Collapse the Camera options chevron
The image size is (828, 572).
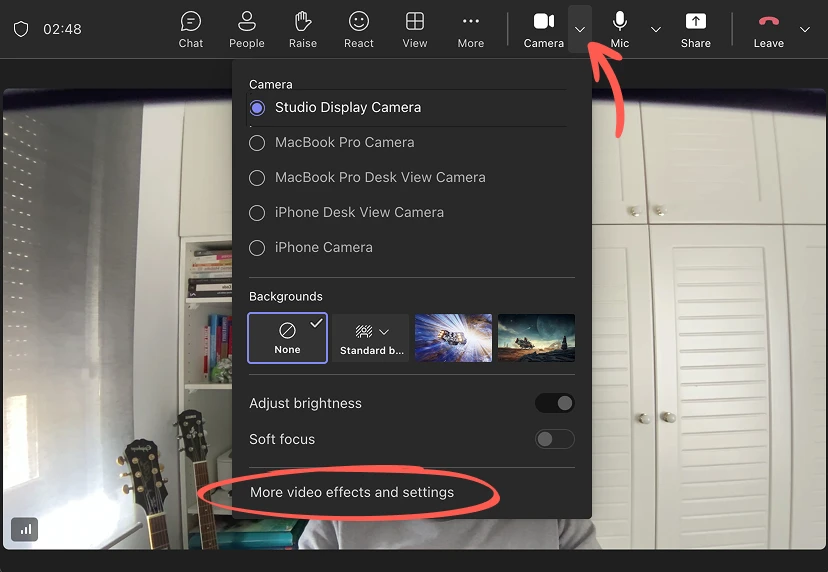click(580, 29)
